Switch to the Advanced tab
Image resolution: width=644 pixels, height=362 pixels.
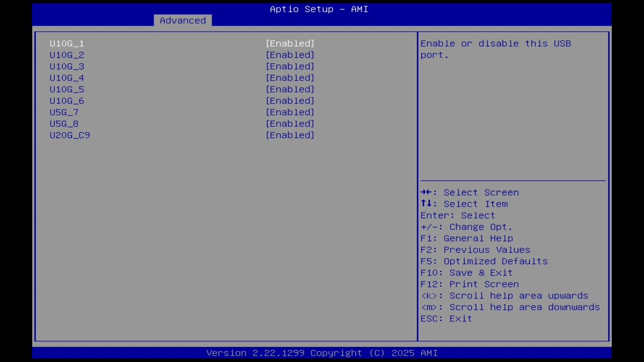click(x=183, y=20)
